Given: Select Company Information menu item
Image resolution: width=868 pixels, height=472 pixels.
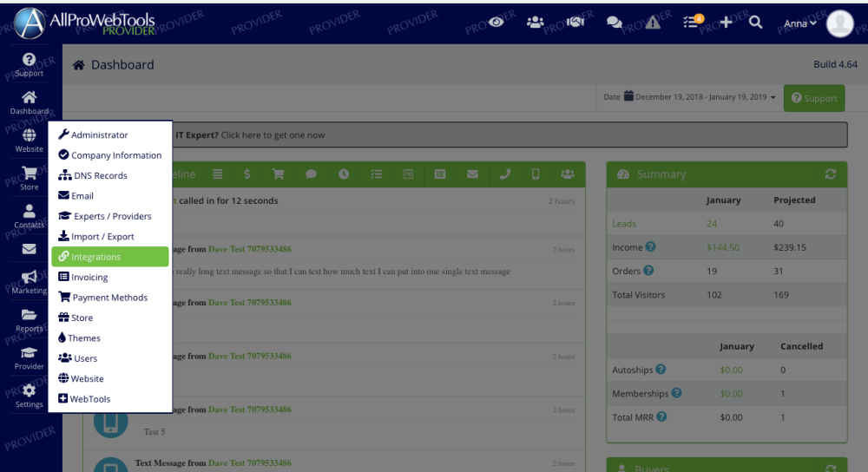Looking at the screenshot, I should 110,155.
